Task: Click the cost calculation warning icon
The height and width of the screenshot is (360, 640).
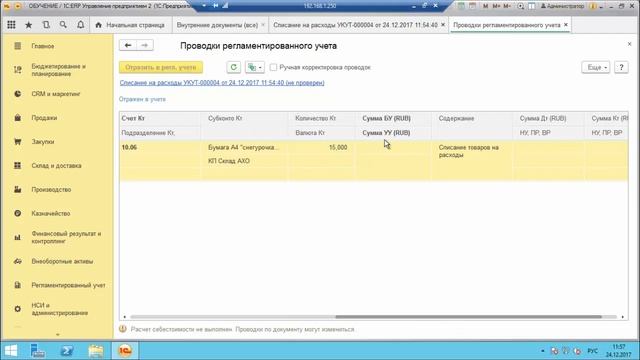Action: coord(123,329)
